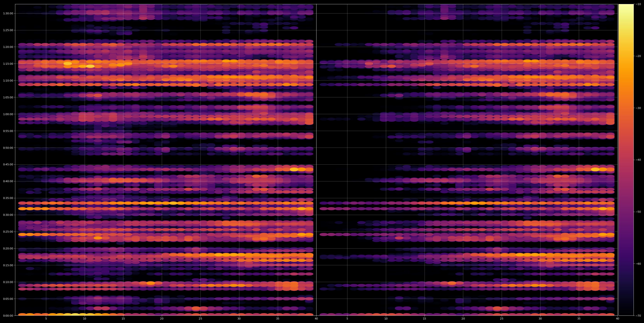This screenshot has width=644, height=323.
Task: Select x-axis label 40 of the right heatmap
Action: 618,319
